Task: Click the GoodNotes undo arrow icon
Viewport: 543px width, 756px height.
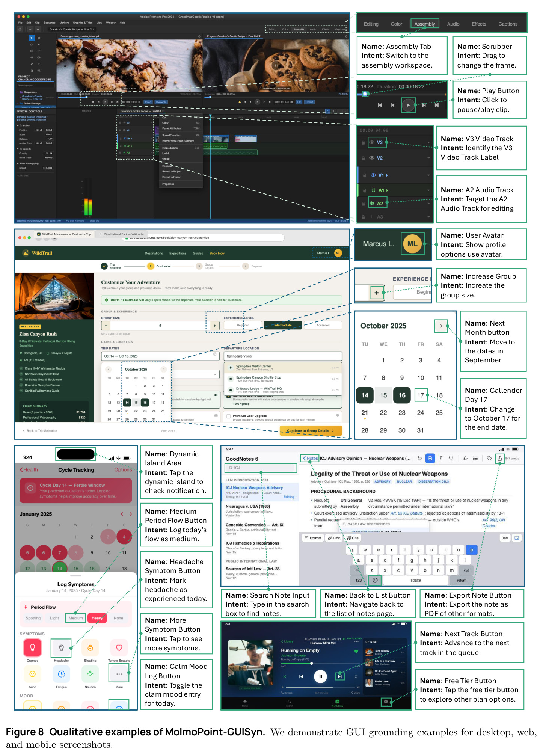Action: click(x=419, y=458)
